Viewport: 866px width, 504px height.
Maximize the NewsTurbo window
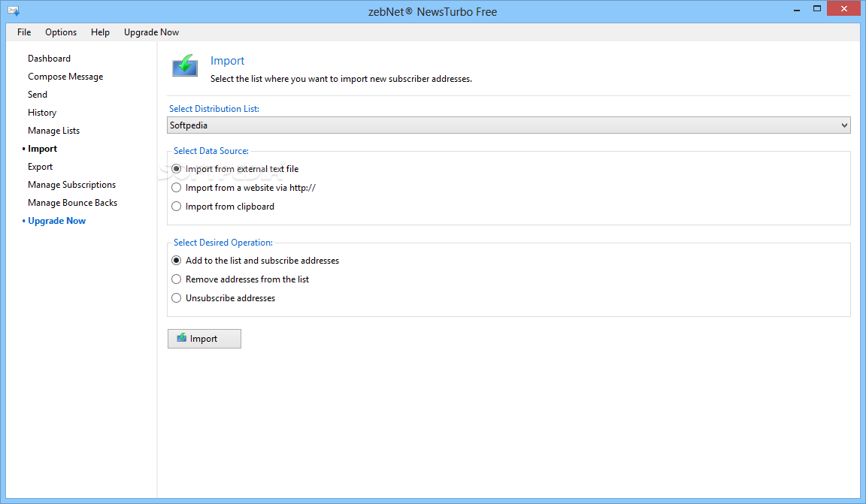tap(817, 9)
